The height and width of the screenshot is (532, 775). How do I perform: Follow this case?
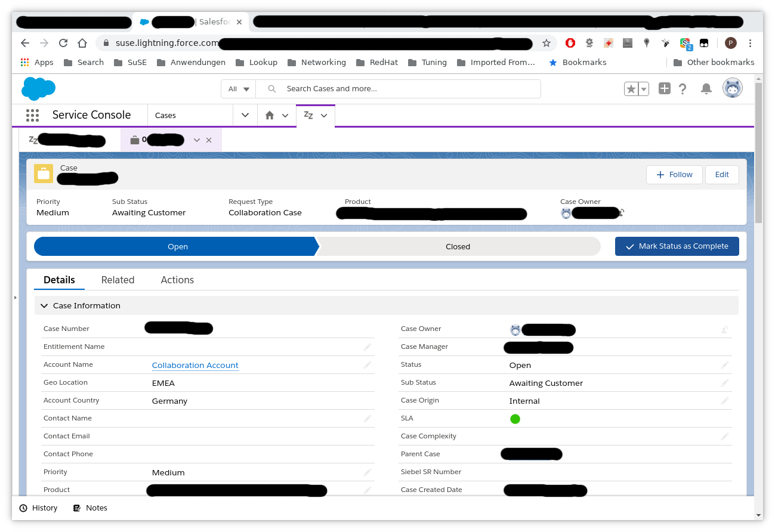(674, 174)
